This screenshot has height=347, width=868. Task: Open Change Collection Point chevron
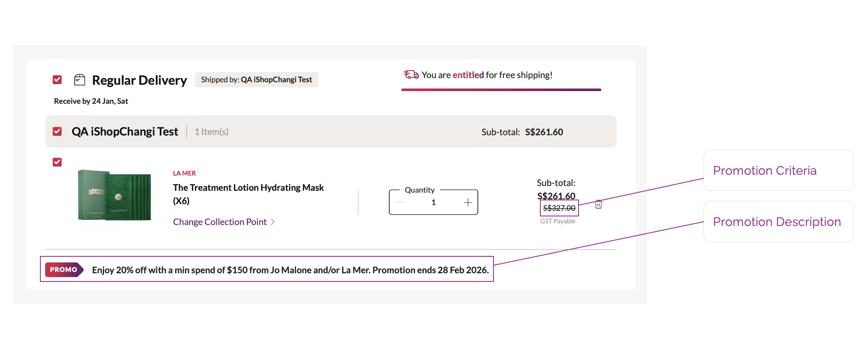click(x=273, y=222)
